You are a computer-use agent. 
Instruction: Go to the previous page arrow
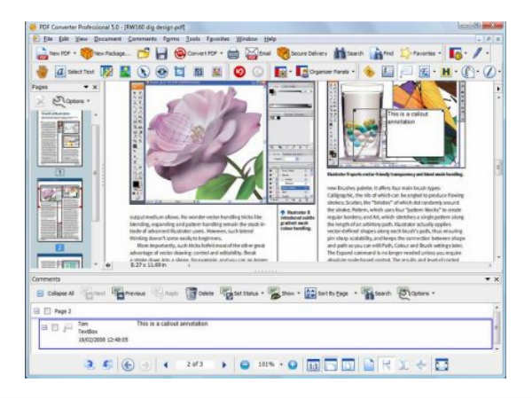[x=166, y=365]
